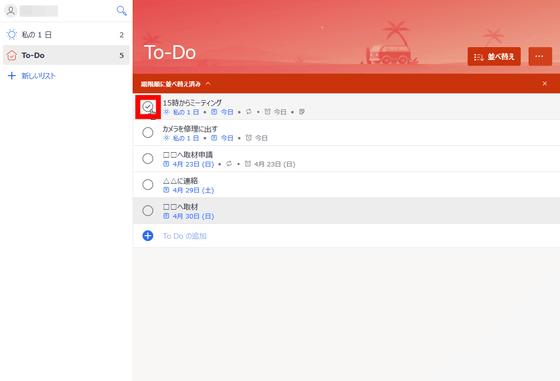Open the user account avatar

pyautogui.click(x=11, y=11)
